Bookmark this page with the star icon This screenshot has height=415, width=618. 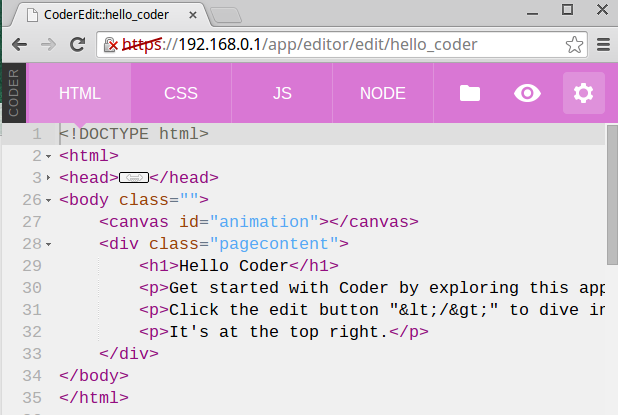(x=574, y=45)
